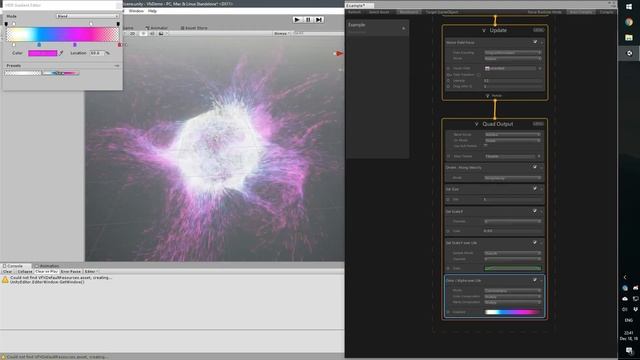Select the pink color stop at gradient end
The image size is (640, 360).
(x=119, y=44)
